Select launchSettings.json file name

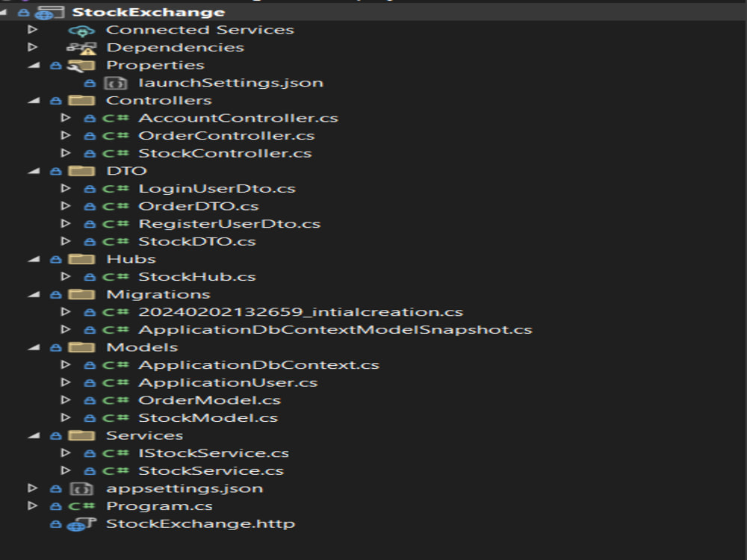point(231,83)
